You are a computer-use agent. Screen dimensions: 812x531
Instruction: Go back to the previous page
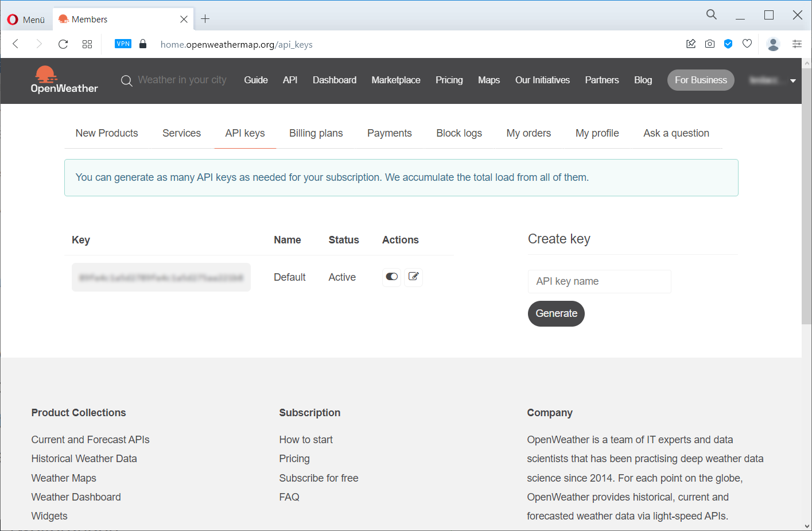15,44
